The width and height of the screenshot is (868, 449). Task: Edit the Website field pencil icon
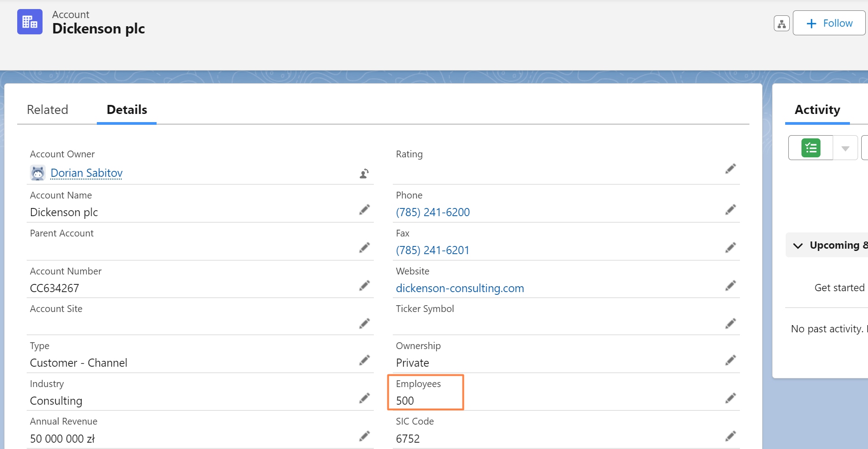click(730, 286)
